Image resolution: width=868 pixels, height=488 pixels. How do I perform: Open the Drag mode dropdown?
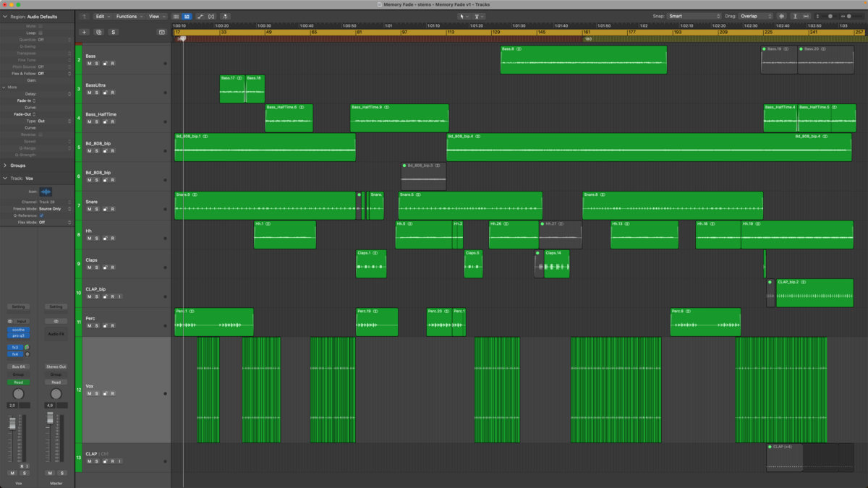click(x=755, y=16)
